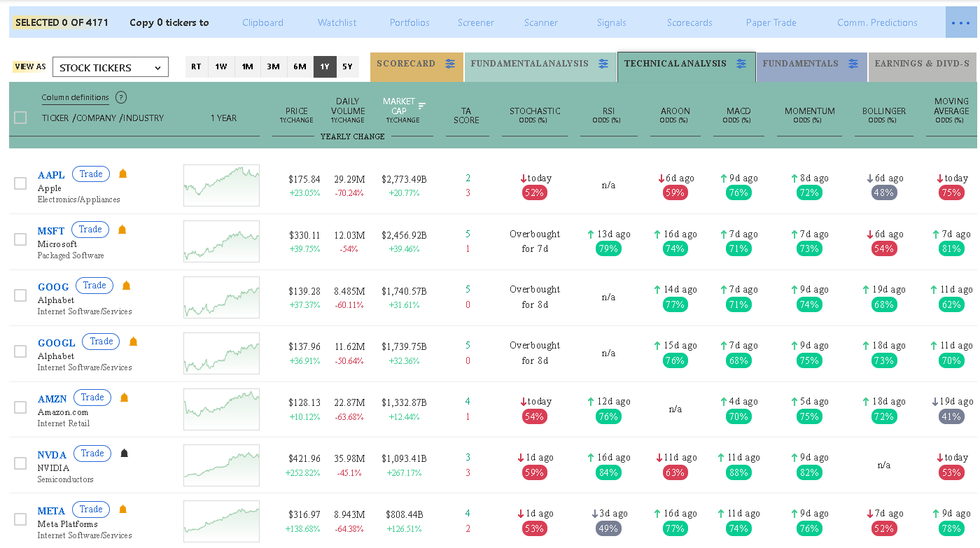980x548 pixels.
Task: Copy tickers to Scorecards
Action: (689, 22)
